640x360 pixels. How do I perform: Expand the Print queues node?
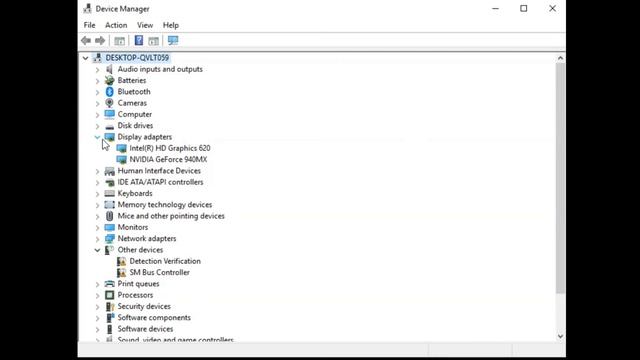(97, 284)
